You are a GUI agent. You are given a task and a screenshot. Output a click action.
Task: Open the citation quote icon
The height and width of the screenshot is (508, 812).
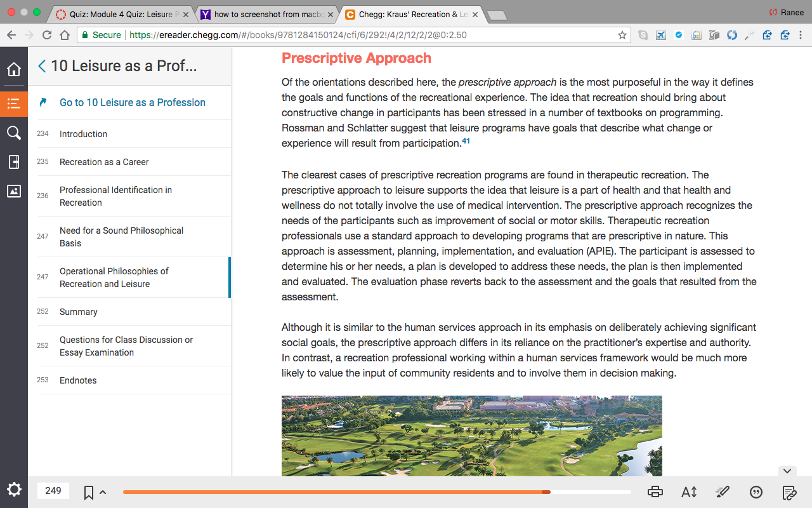click(x=756, y=491)
